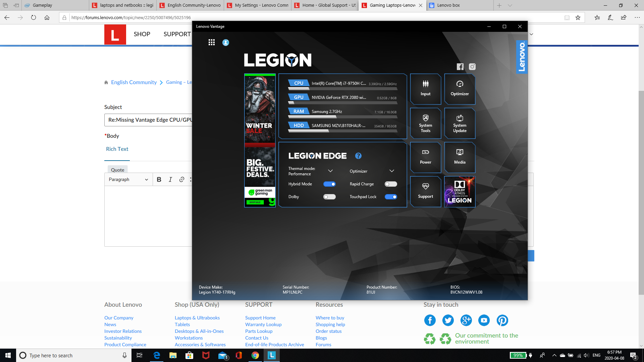
Task: Open Chrome from the taskbar
Action: tap(255, 355)
